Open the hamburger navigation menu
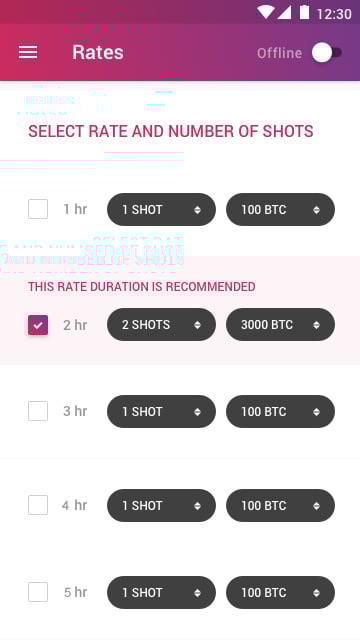The height and width of the screenshot is (640, 360). 28,52
